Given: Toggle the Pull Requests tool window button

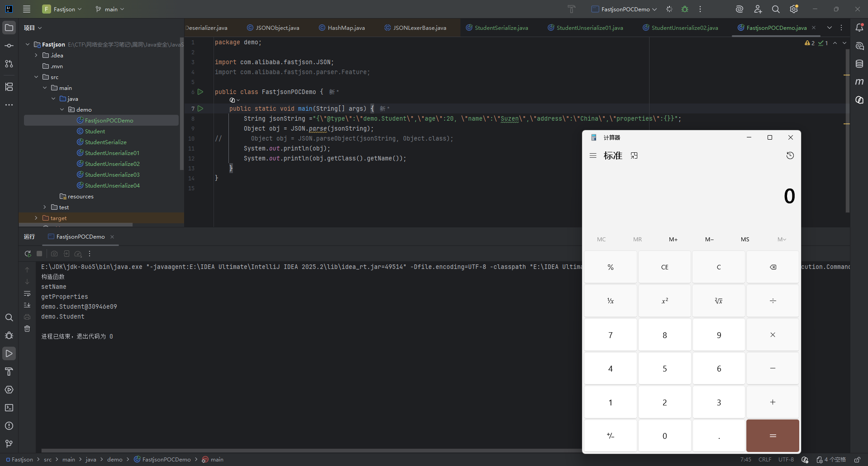Looking at the screenshot, I should (9, 64).
